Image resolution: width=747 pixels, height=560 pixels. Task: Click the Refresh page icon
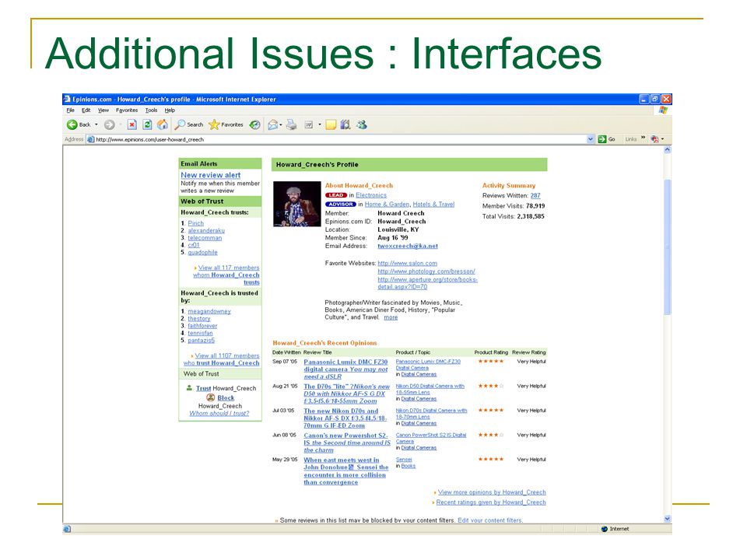click(147, 124)
